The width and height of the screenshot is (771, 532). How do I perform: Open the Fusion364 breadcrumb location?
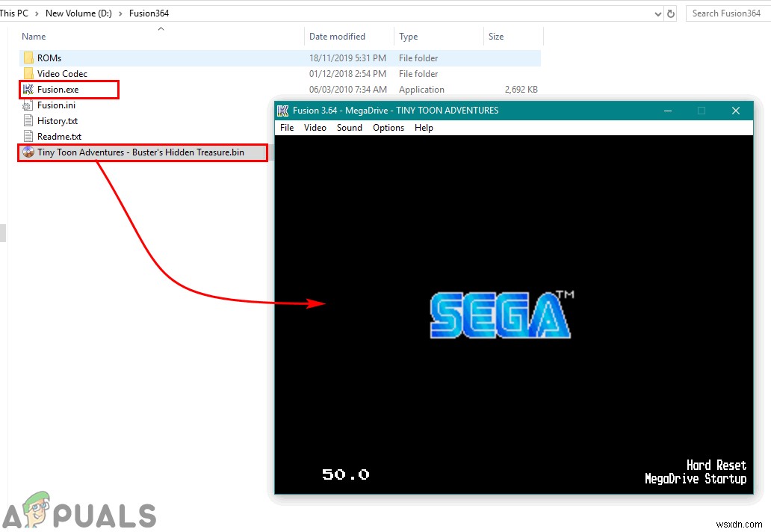pos(151,13)
